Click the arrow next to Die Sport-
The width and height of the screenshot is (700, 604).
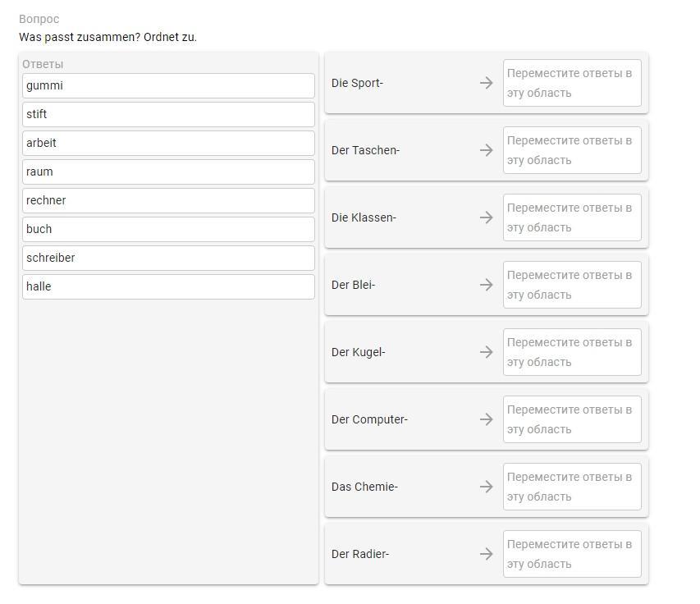pyautogui.click(x=486, y=83)
